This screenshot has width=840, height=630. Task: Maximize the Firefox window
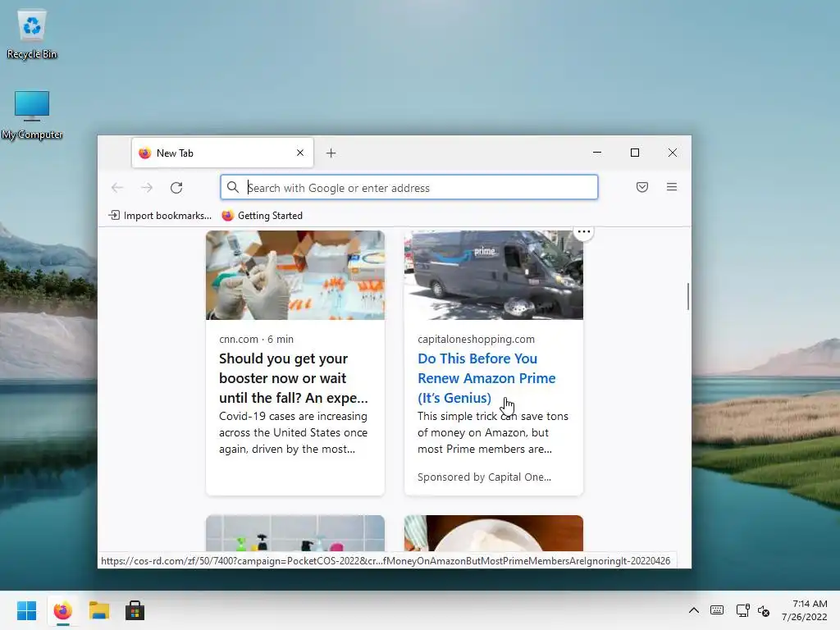pos(635,153)
